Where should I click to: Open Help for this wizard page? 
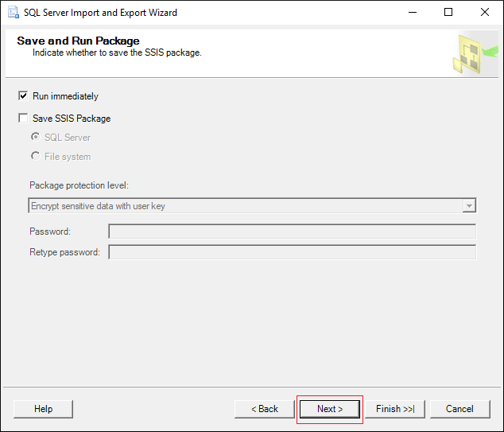point(44,409)
